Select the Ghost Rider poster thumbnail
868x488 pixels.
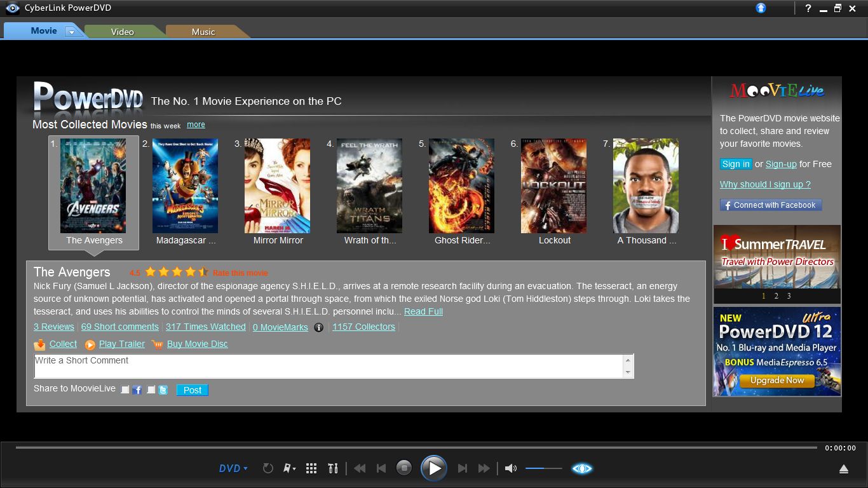pyautogui.click(x=461, y=186)
